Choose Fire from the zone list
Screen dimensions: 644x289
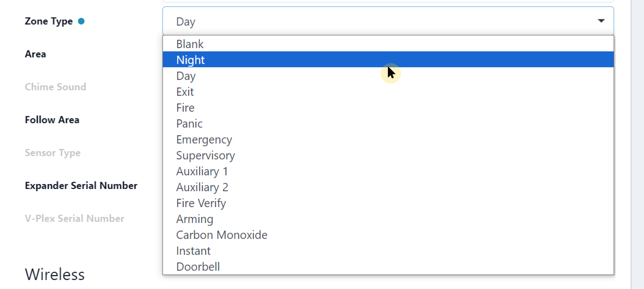[185, 108]
